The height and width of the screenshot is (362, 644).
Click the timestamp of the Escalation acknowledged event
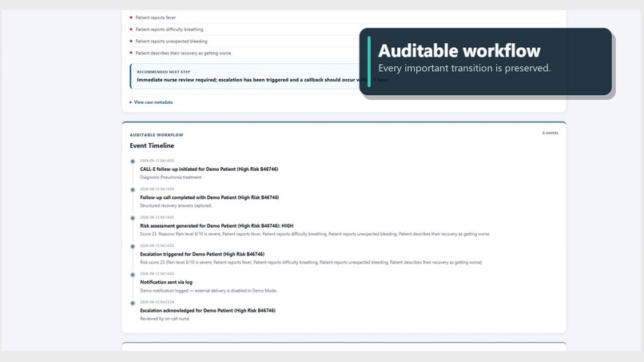coord(157,302)
